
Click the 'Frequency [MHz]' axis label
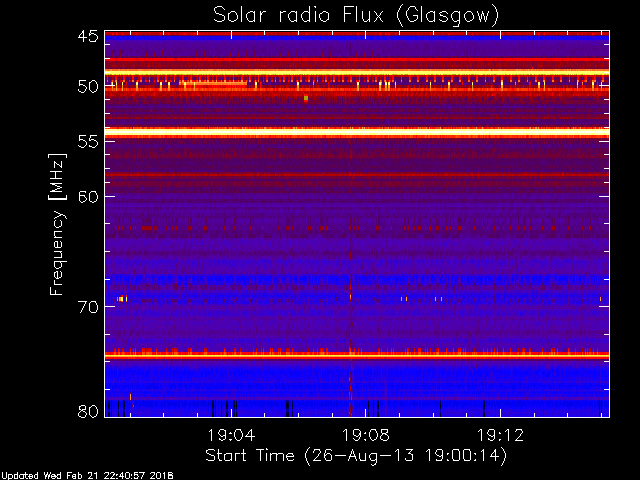tap(57, 224)
